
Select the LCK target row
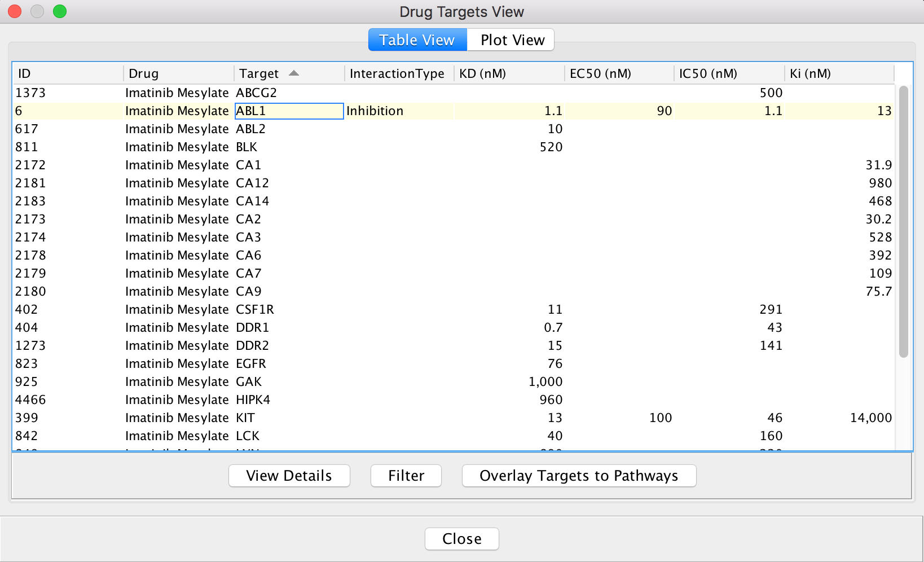click(454, 436)
